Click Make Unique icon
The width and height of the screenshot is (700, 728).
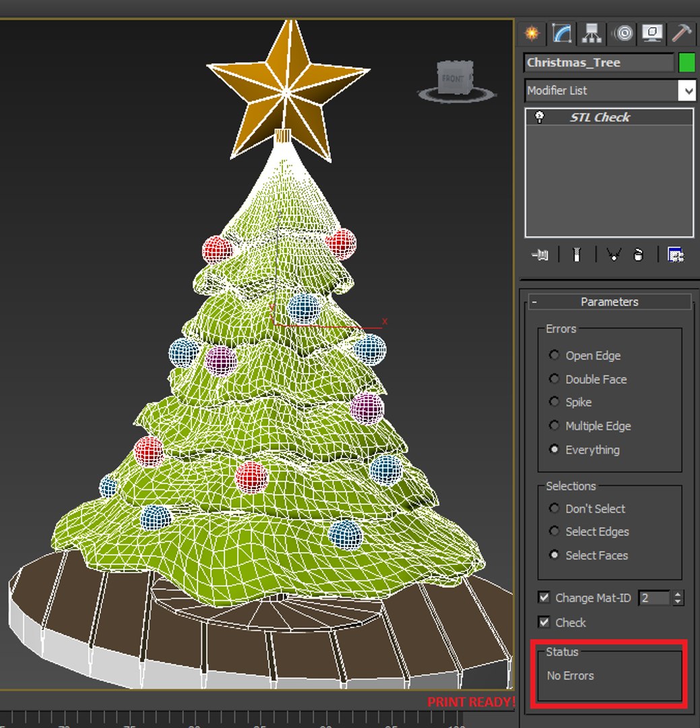(x=614, y=254)
